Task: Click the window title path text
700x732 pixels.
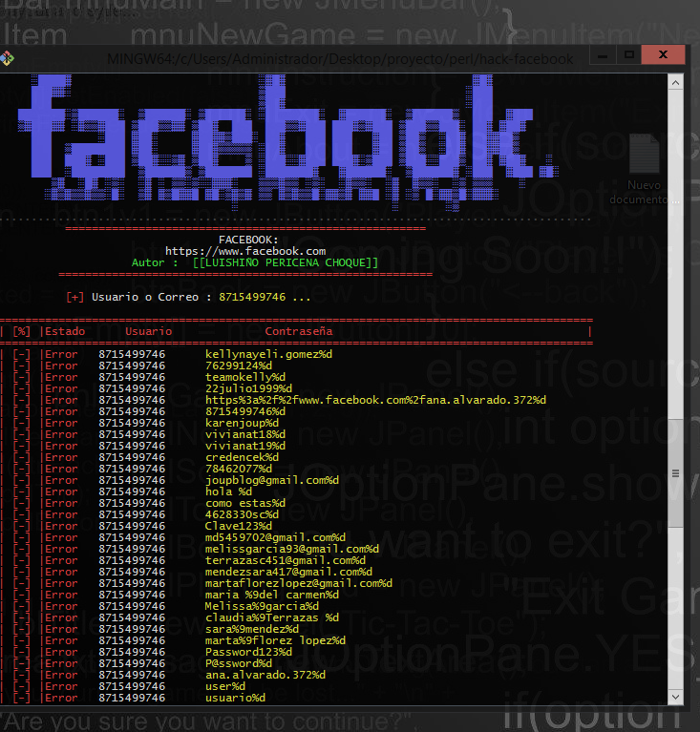Action: pos(340,59)
